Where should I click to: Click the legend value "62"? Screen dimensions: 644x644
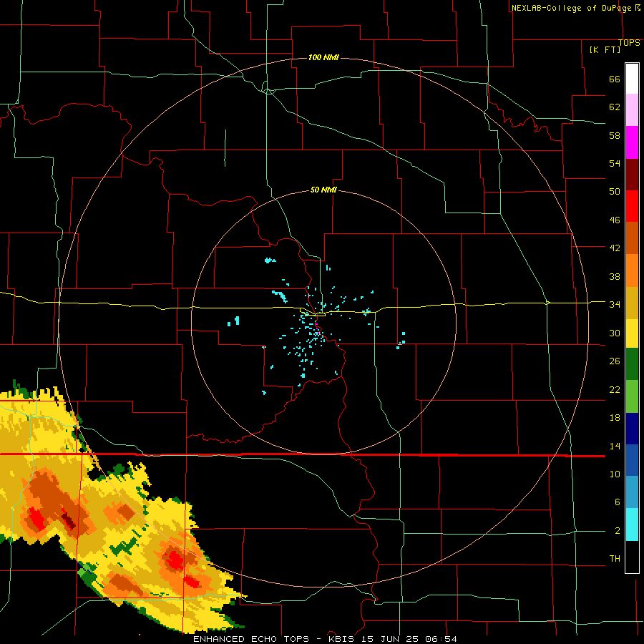pos(615,107)
